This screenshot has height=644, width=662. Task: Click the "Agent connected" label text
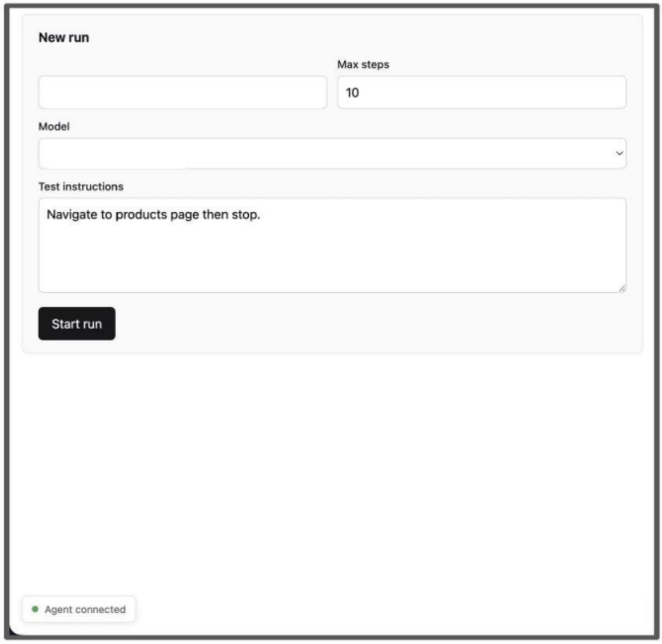(85, 609)
